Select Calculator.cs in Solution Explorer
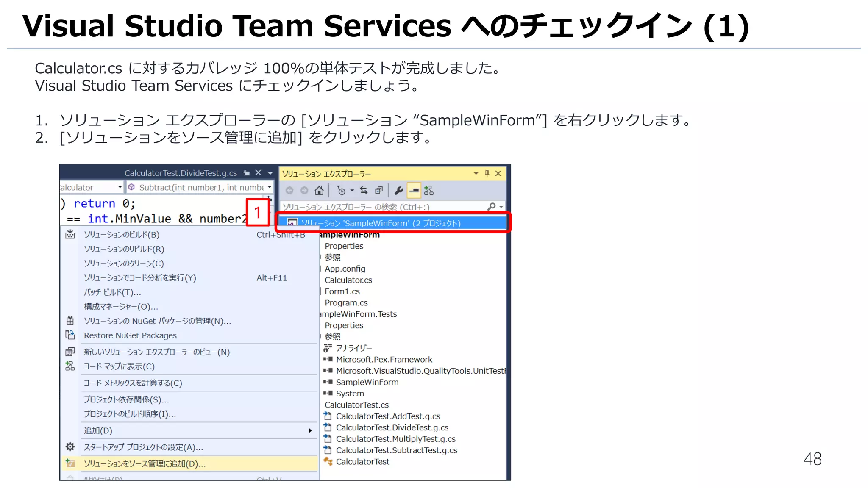The image size is (868, 488). pyautogui.click(x=348, y=280)
